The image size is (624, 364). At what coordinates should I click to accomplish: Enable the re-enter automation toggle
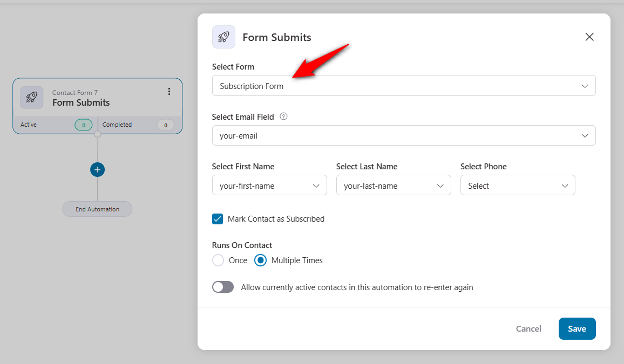pyautogui.click(x=223, y=287)
